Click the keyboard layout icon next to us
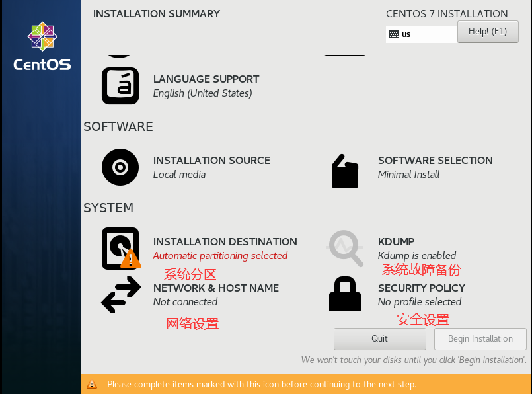Viewport: 532px width, 394px height. (x=394, y=34)
